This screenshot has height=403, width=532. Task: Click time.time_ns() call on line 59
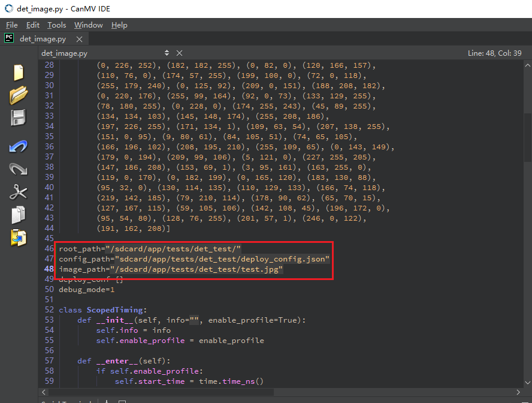(x=231, y=381)
